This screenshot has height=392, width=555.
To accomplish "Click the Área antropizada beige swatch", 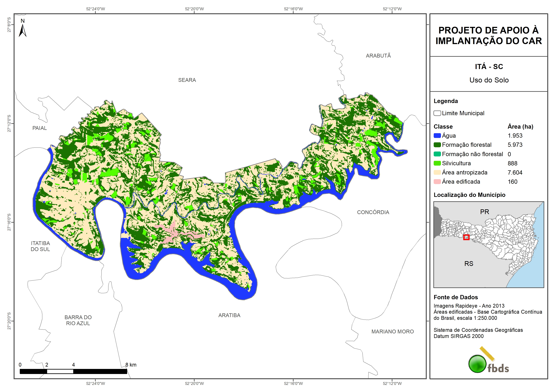I will tap(437, 172).
